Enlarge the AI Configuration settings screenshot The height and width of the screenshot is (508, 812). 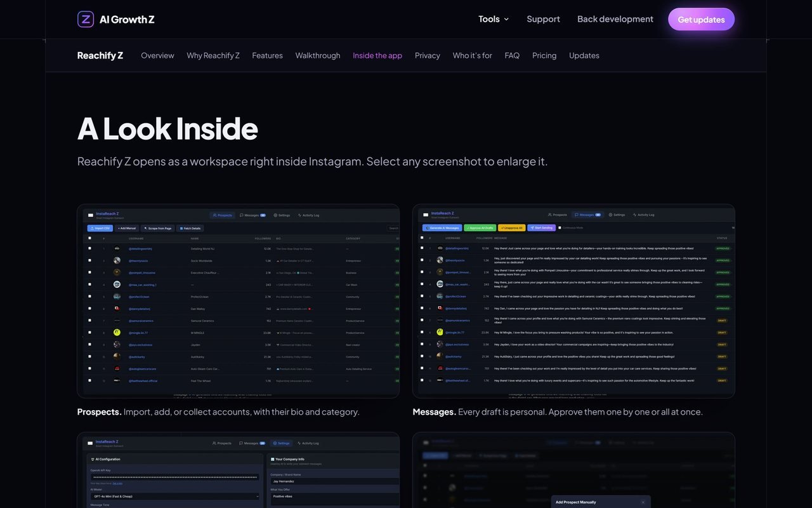(x=239, y=471)
